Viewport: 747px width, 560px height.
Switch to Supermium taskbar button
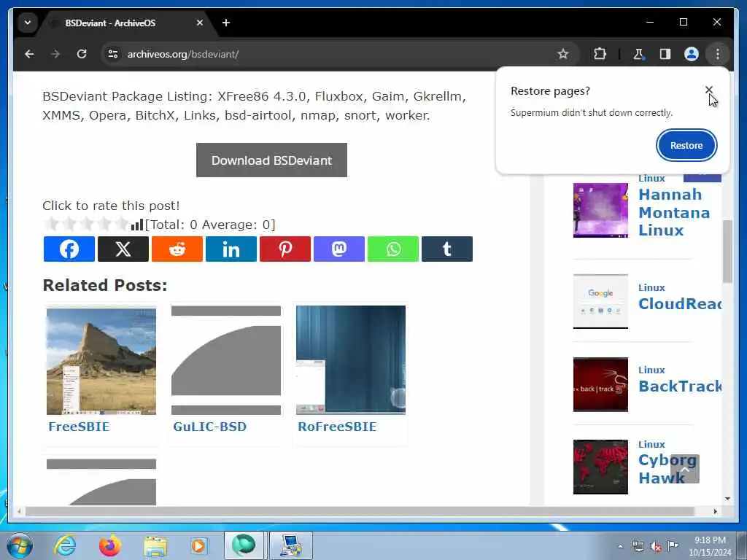(x=244, y=545)
